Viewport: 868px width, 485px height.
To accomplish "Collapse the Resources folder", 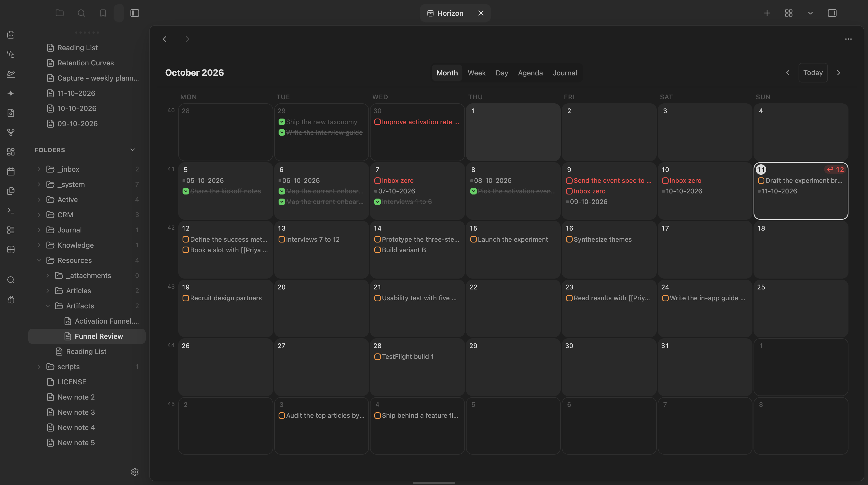I will pyautogui.click(x=39, y=260).
